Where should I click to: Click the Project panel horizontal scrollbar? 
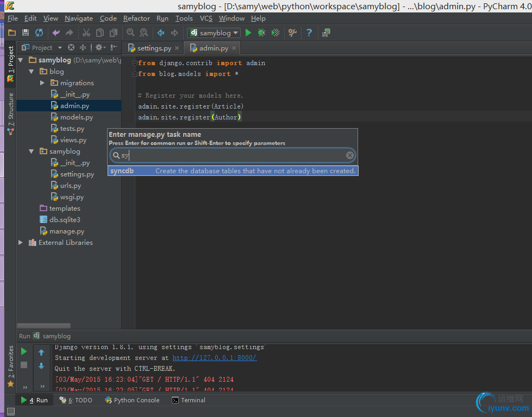click(x=44, y=326)
